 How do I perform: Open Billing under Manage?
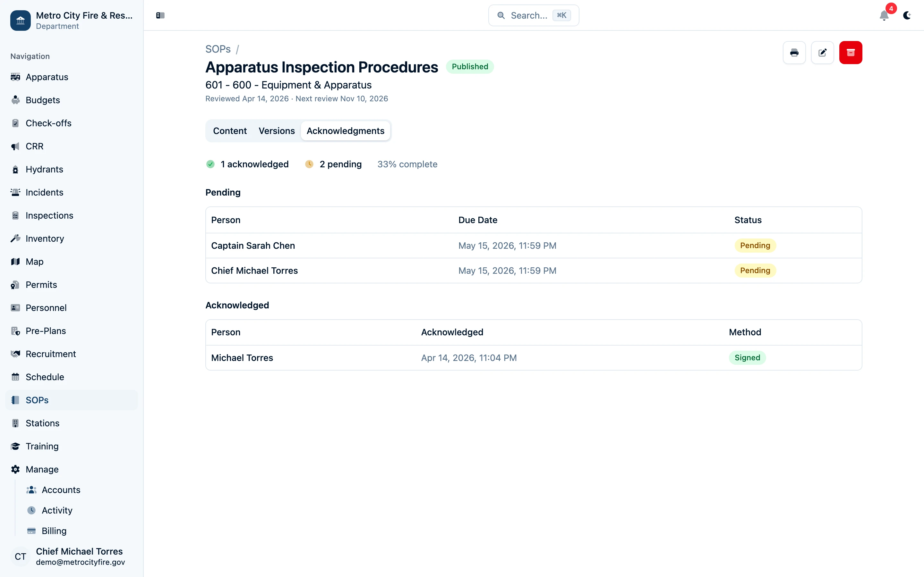(54, 531)
